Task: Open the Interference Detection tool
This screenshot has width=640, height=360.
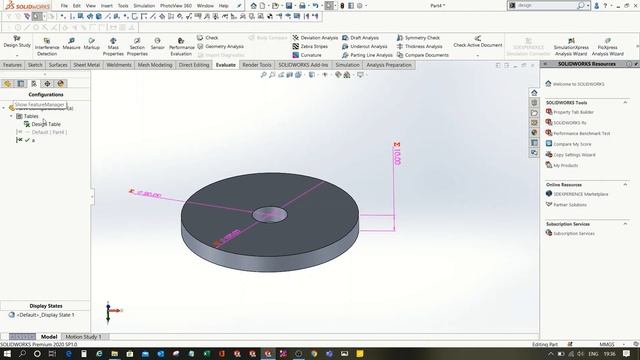Action: (x=47, y=47)
